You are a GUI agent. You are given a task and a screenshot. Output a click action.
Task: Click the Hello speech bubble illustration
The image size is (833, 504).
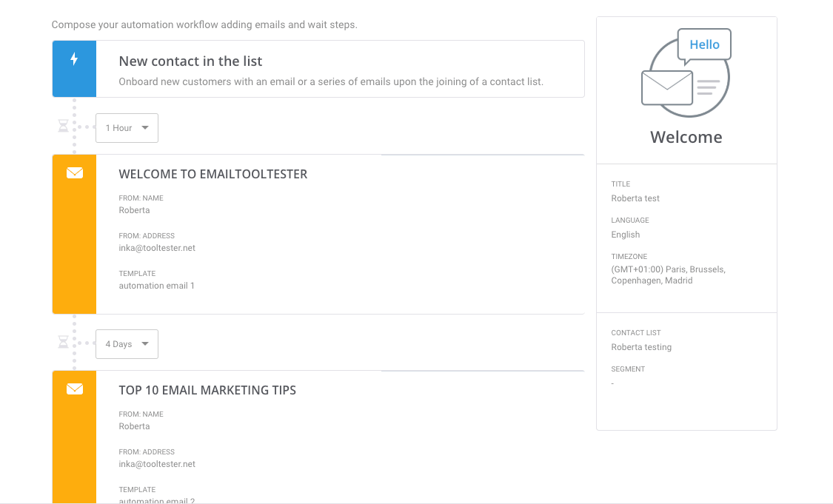(704, 46)
